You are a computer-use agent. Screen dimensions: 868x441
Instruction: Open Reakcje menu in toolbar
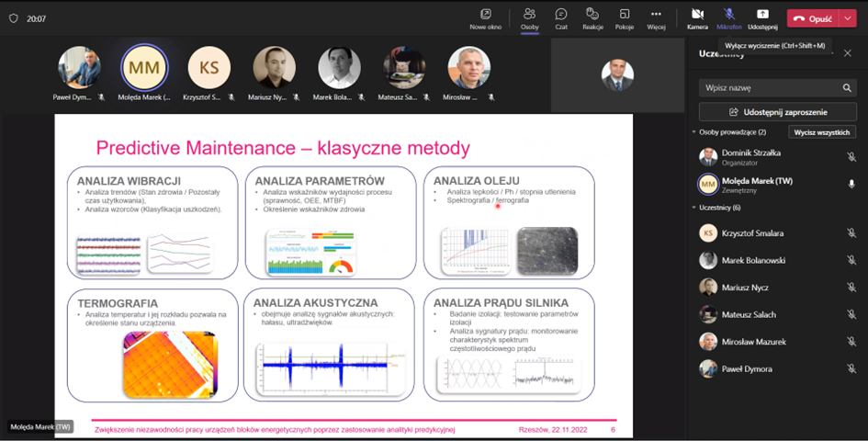[592, 17]
